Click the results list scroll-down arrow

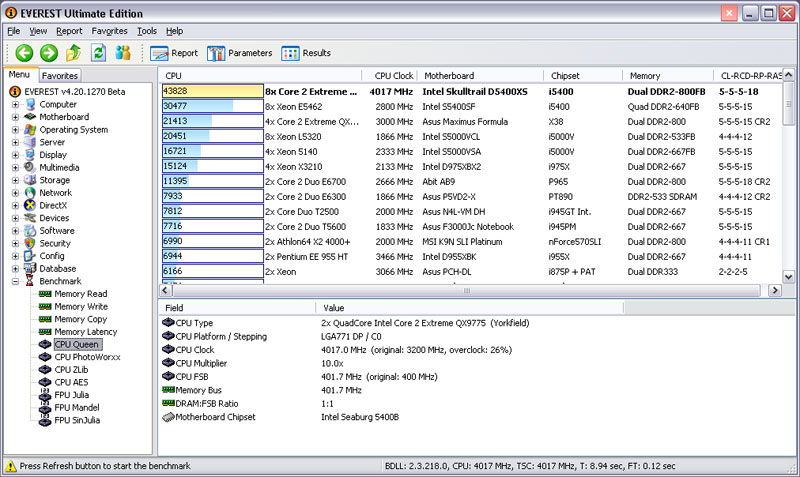pyautogui.click(x=788, y=277)
